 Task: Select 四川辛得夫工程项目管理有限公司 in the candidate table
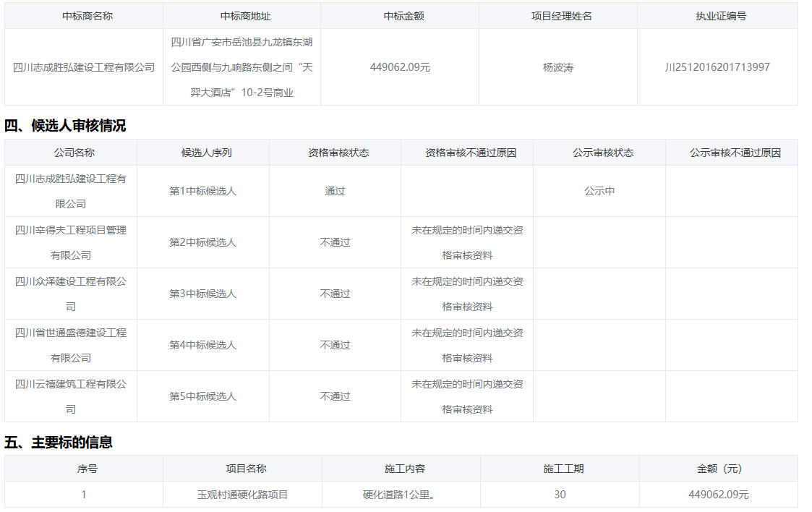[71, 242]
